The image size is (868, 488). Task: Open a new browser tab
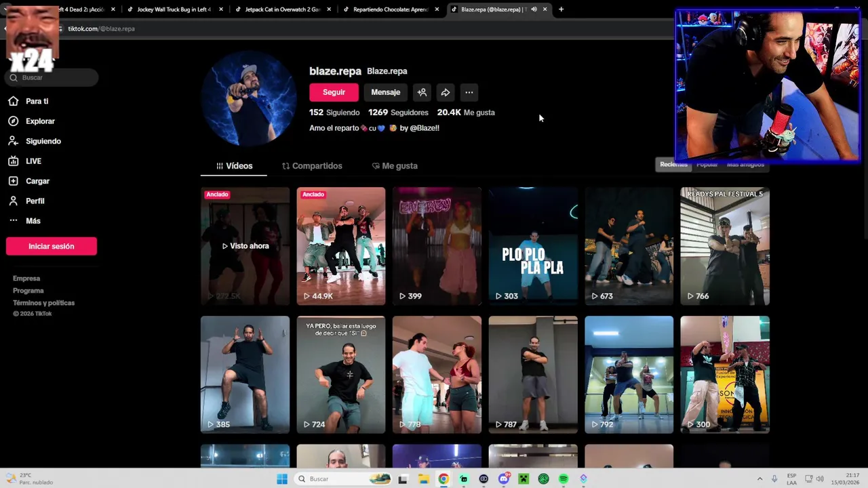click(561, 9)
